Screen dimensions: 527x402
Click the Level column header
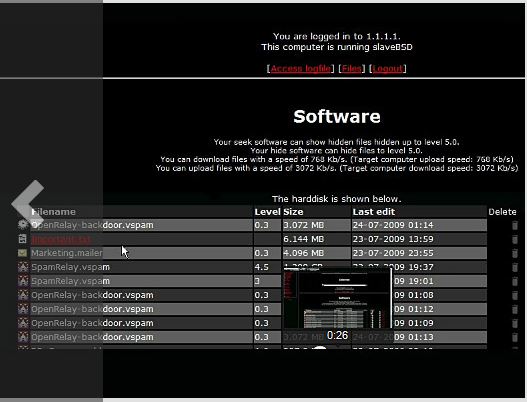pos(267,212)
